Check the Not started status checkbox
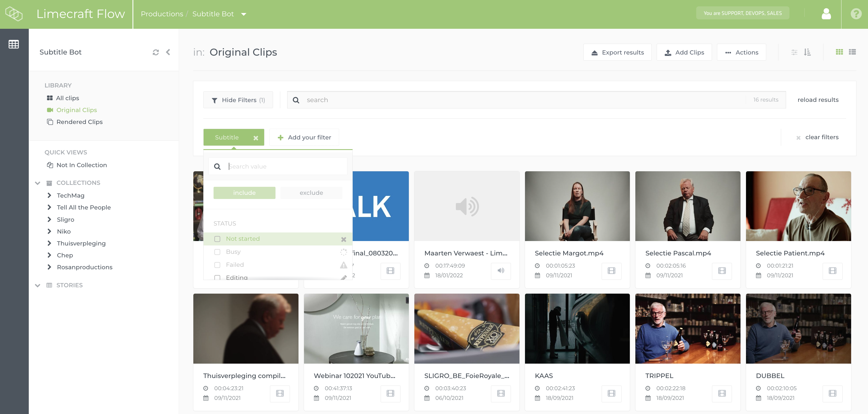This screenshot has height=414, width=868. 217,239
